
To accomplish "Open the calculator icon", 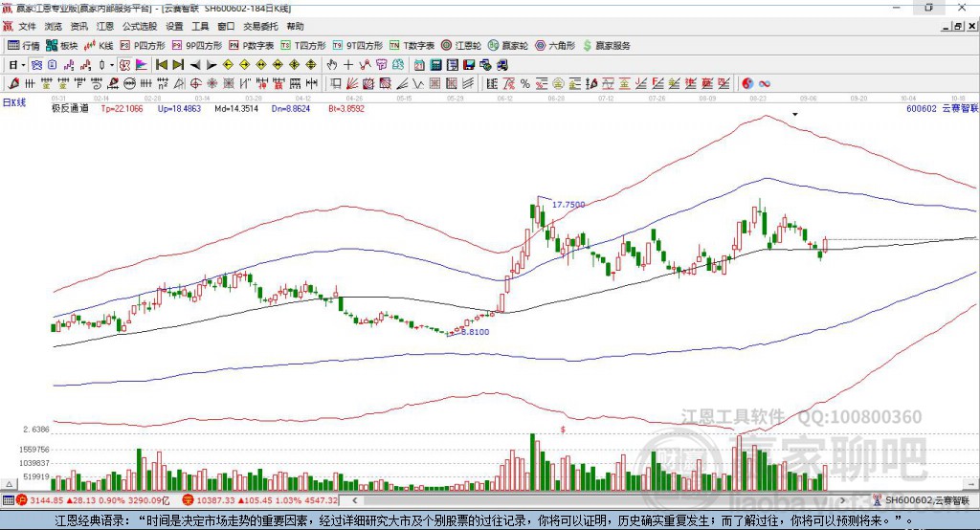I will 435,65.
